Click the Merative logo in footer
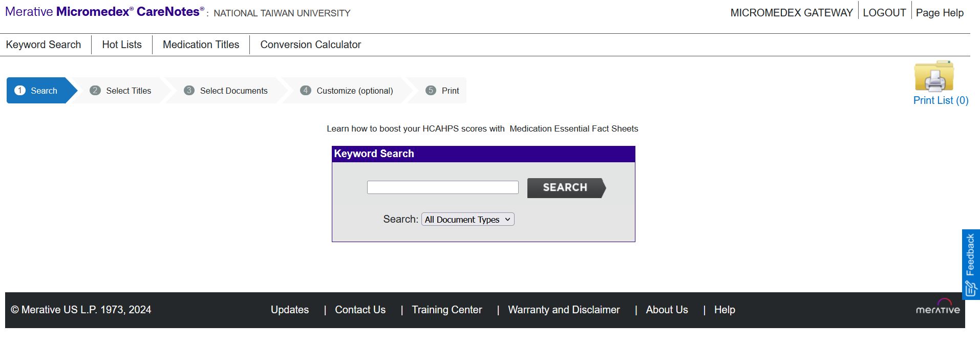This screenshot has width=980, height=345. pyautogui.click(x=938, y=307)
